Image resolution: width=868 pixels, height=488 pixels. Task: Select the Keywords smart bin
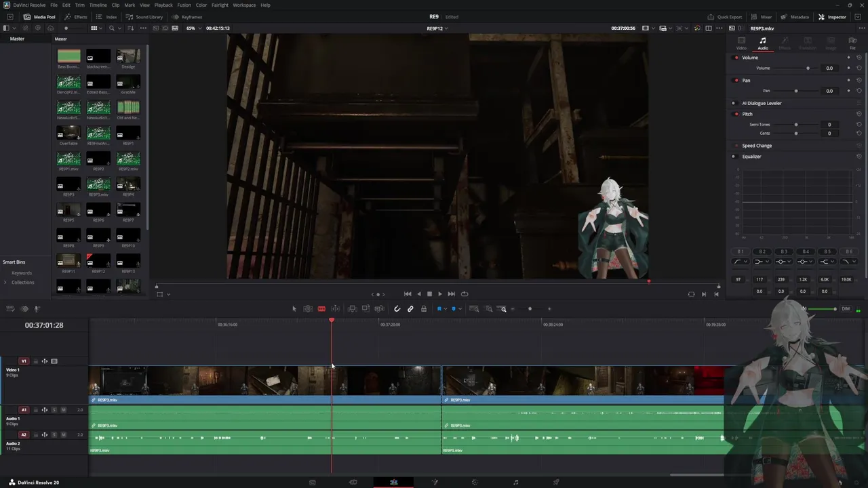22,273
